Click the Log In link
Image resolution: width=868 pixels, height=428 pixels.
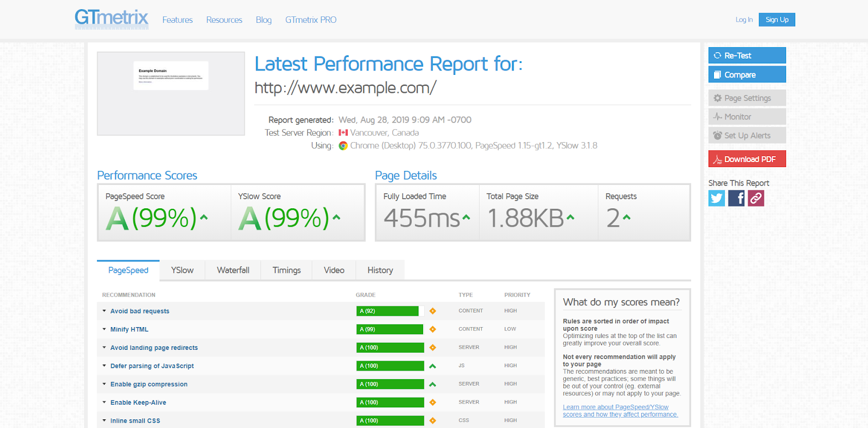point(744,20)
